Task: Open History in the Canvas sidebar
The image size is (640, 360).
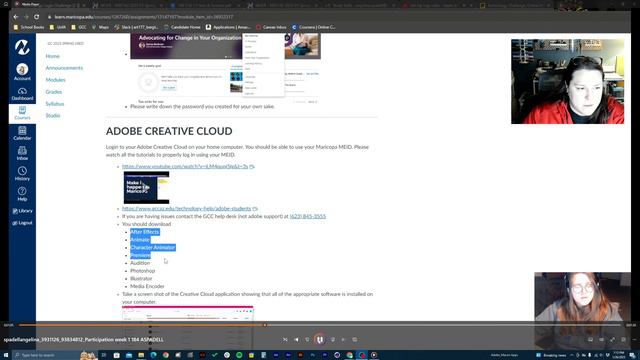Action: click(22, 174)
